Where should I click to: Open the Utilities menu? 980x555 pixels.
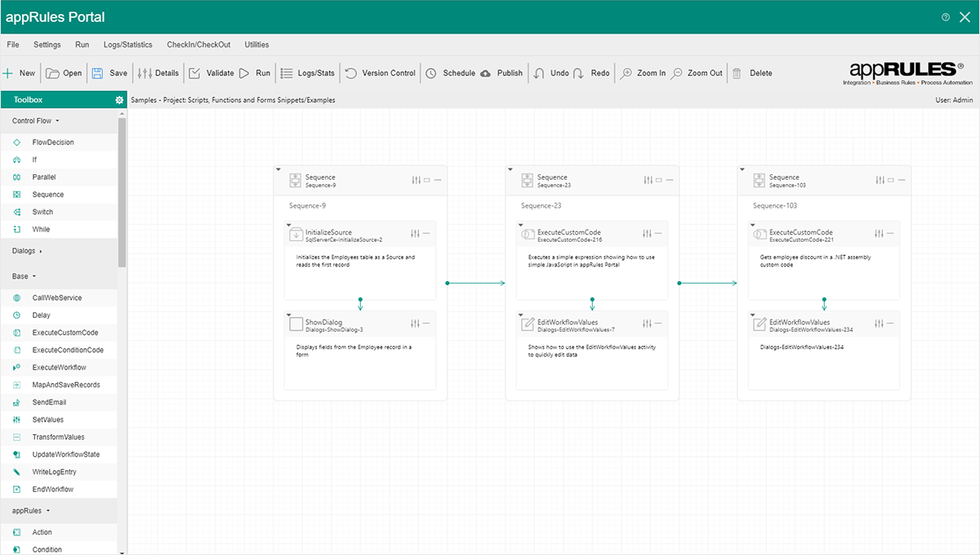click(x=256, y=45)
